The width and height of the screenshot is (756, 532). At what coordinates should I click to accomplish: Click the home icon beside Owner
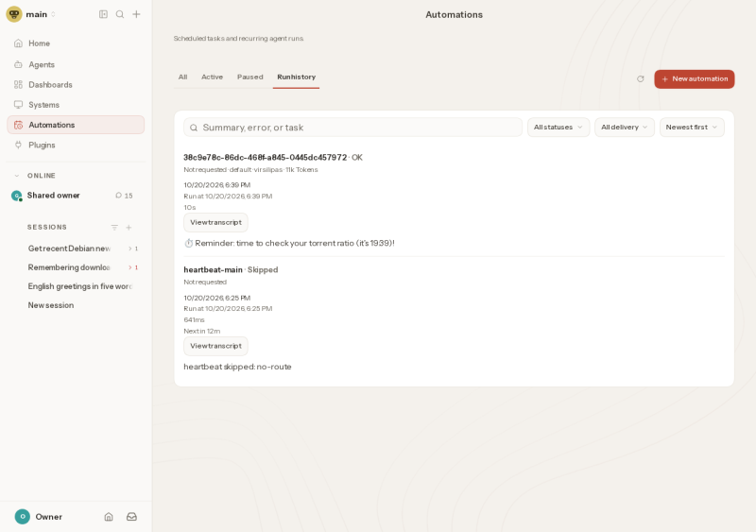(109, 517)
